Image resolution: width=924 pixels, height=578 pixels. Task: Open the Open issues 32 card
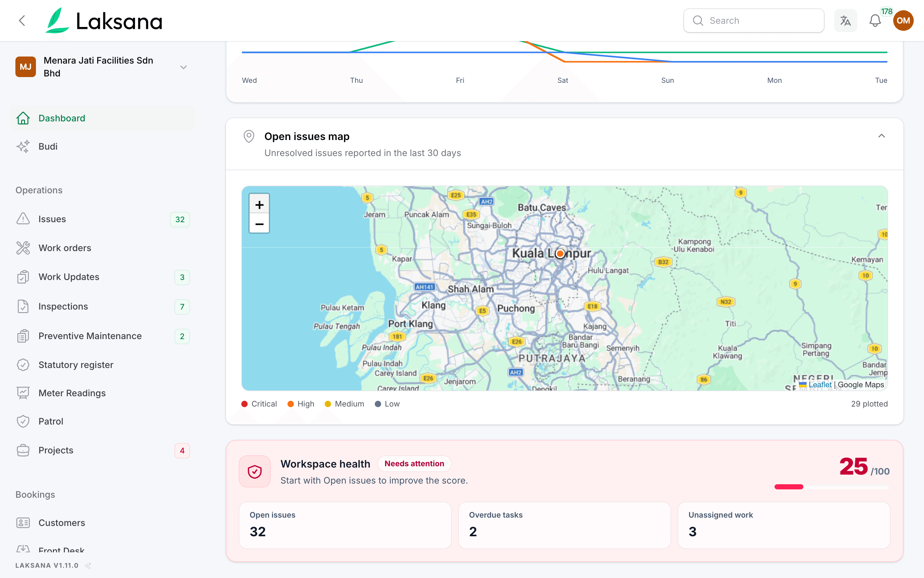[345, 525]
